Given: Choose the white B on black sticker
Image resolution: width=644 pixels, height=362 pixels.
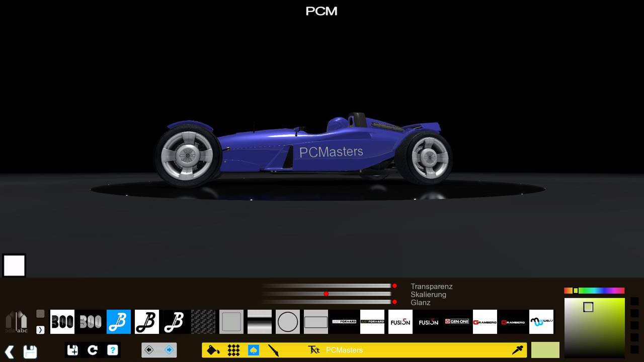Looking at the screenshot, I should [x=175, y=322].
